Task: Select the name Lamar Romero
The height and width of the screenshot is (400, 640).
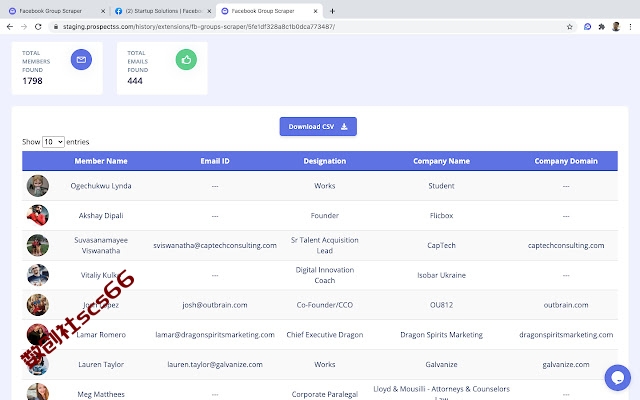Action: pyautogui.click(x=101, y=335)
